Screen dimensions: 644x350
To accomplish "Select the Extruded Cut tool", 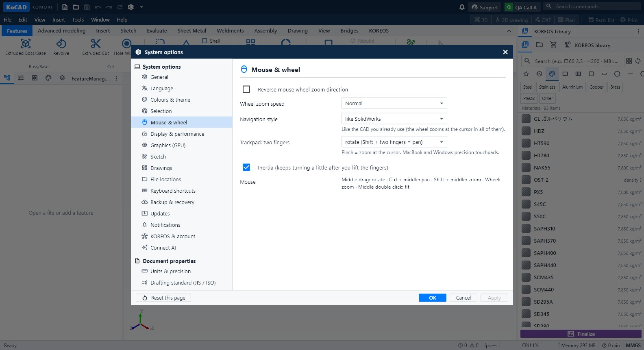I will click(96, 47).
